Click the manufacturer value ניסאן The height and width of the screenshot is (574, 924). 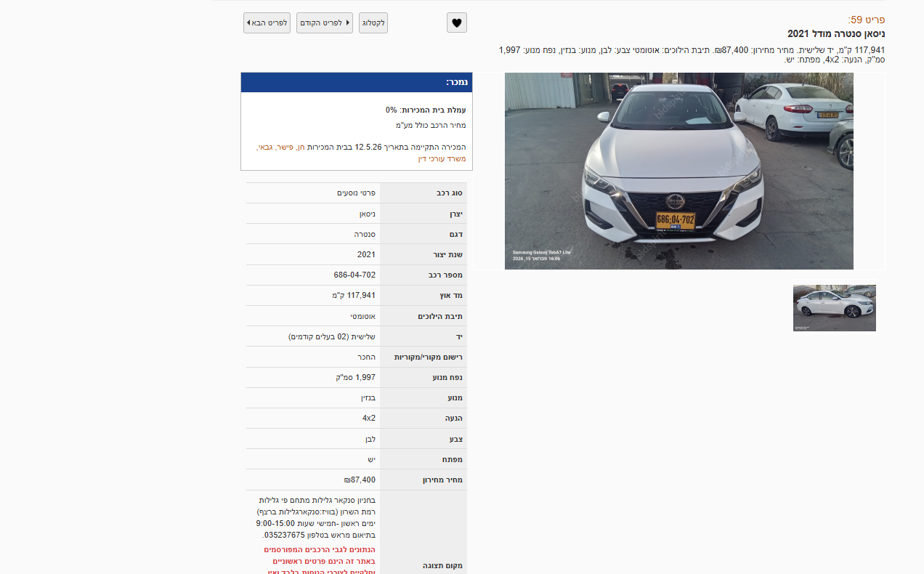pos(368,214)
